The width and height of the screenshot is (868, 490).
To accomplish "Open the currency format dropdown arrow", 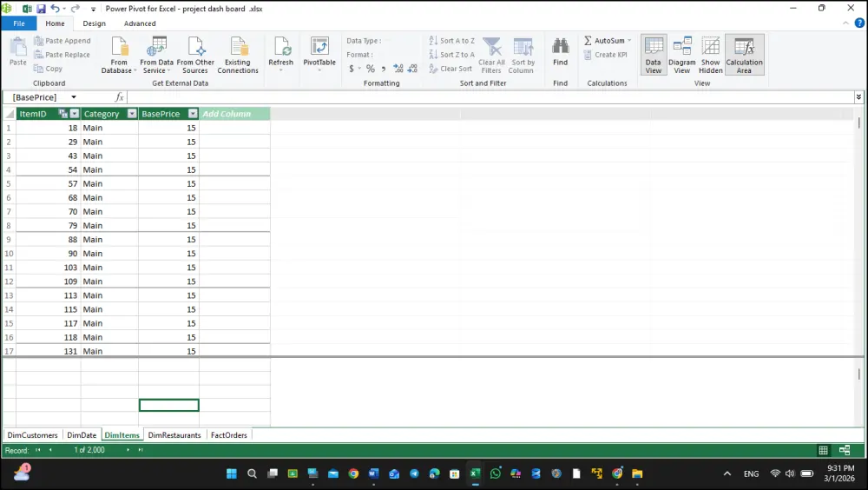I will pos(359,69).
